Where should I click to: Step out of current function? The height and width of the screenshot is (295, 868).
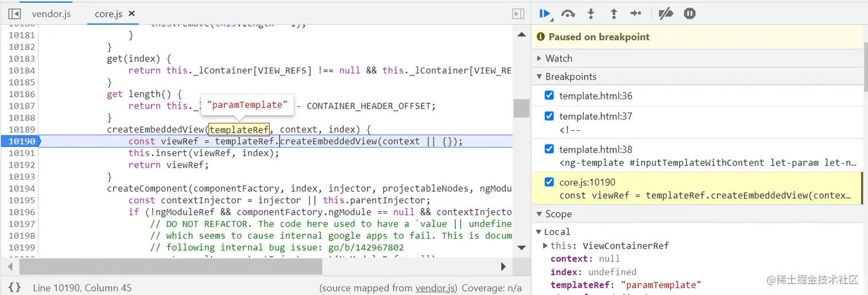[x=614, y=14]
